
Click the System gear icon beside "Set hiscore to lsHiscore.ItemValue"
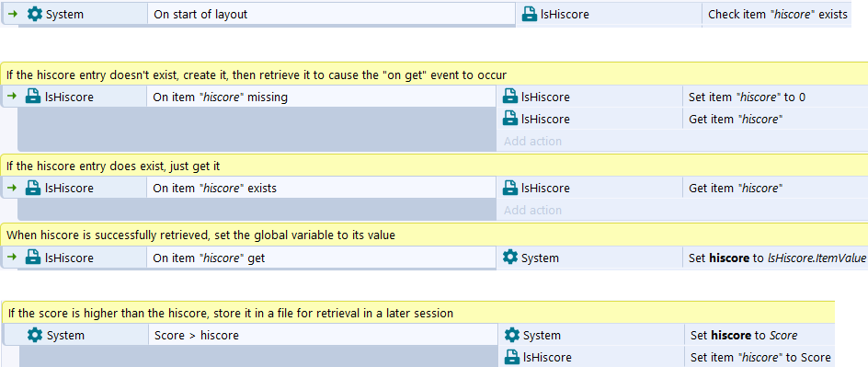pos(509,258)
